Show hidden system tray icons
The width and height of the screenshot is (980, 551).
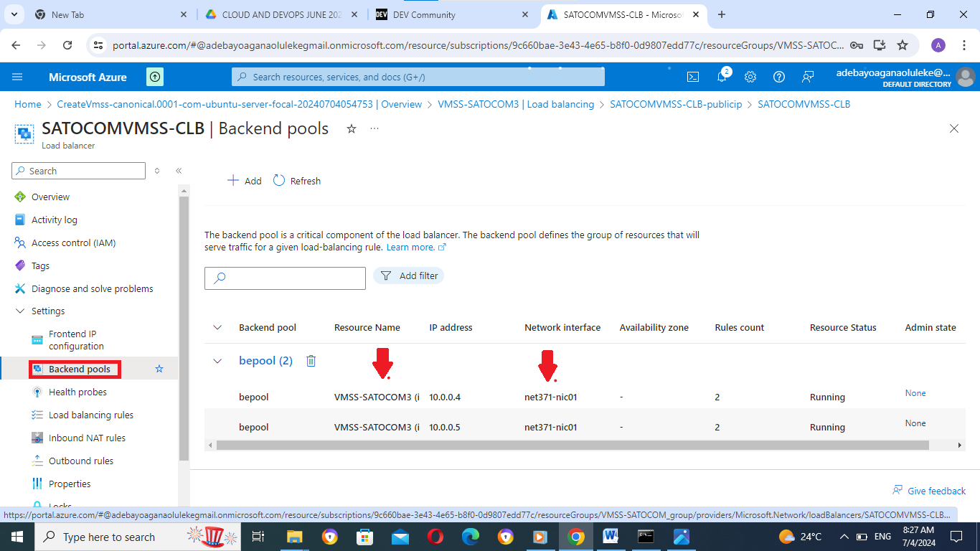[844, 537]
